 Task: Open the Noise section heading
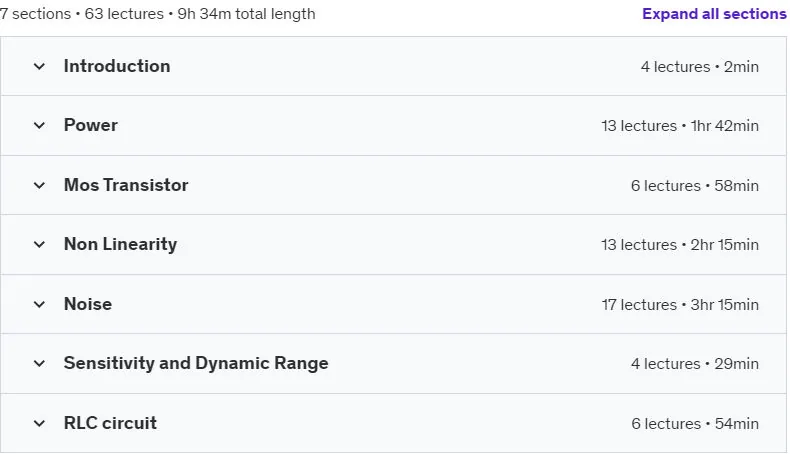point(88,304)
